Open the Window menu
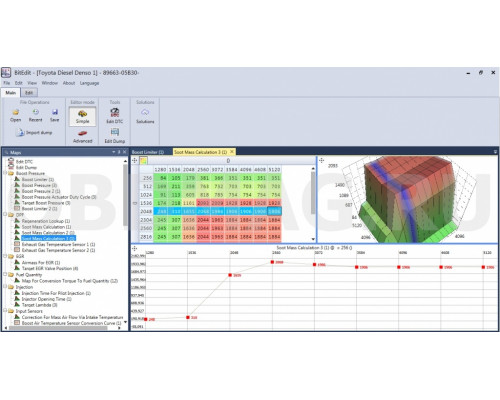500x400 pixels. pyautogui.click(x=50, y=83)
